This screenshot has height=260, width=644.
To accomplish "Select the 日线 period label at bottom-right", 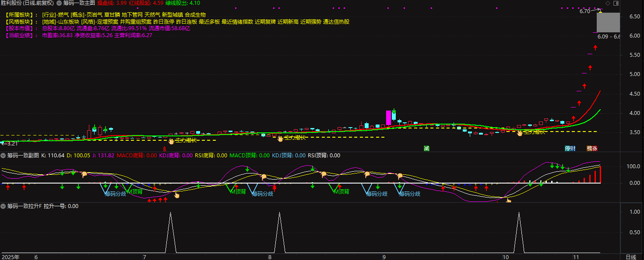I will coord(631,257).
